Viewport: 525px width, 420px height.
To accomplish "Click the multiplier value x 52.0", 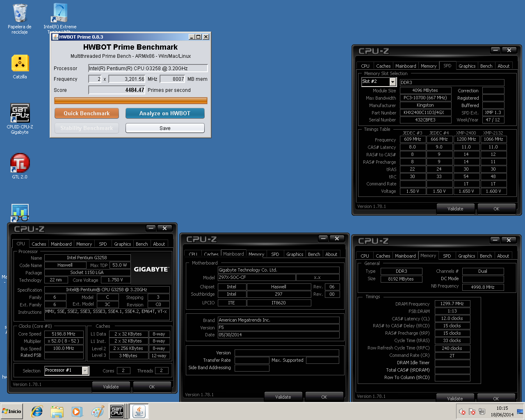I will tap(64, 341).
